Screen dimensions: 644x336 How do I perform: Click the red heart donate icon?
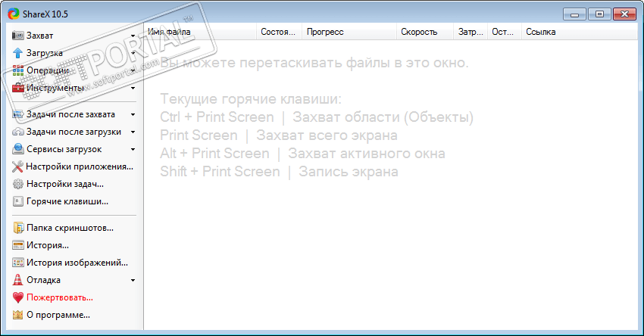click(x=18, y=297)
